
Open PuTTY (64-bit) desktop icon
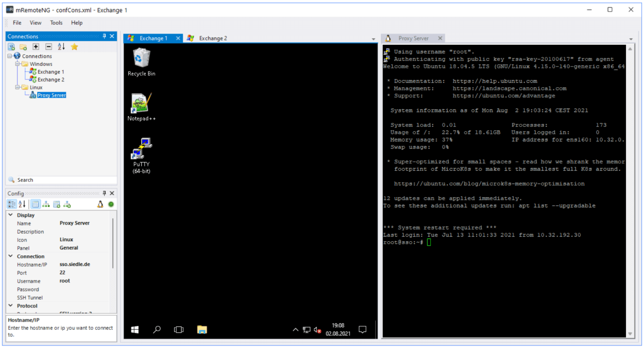pos(141,155)
